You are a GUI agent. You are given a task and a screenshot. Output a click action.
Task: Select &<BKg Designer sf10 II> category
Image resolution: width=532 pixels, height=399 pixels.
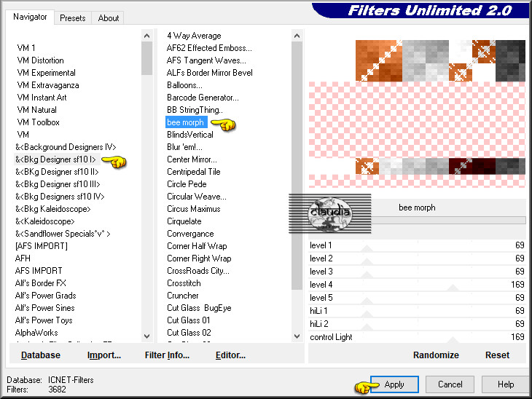pyautogui.click(x=57, y=172)
